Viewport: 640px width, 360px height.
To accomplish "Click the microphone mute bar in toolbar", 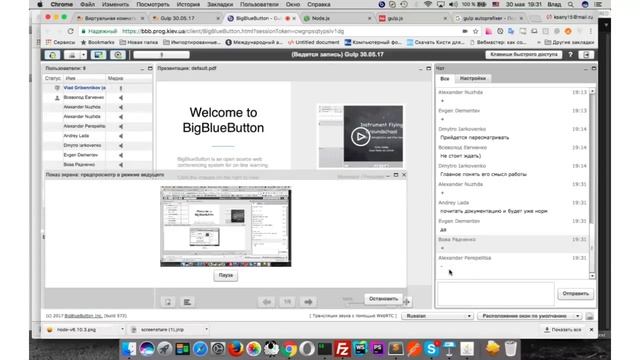I will click(161, 55).
